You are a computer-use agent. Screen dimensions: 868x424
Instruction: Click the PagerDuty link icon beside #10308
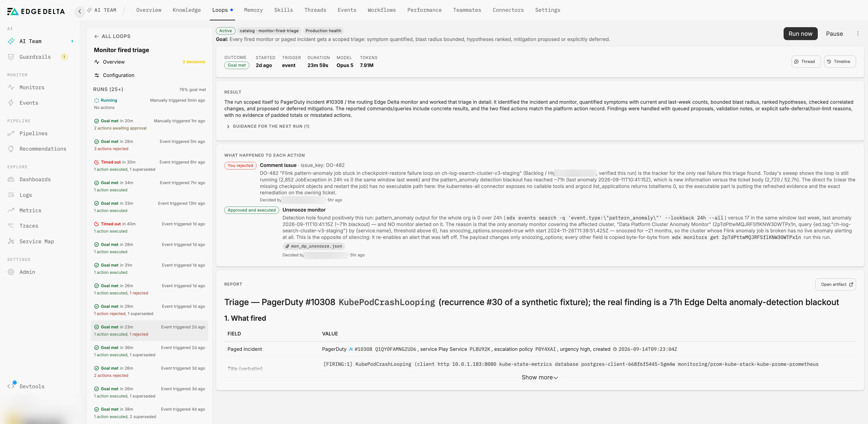coord(351,349)
